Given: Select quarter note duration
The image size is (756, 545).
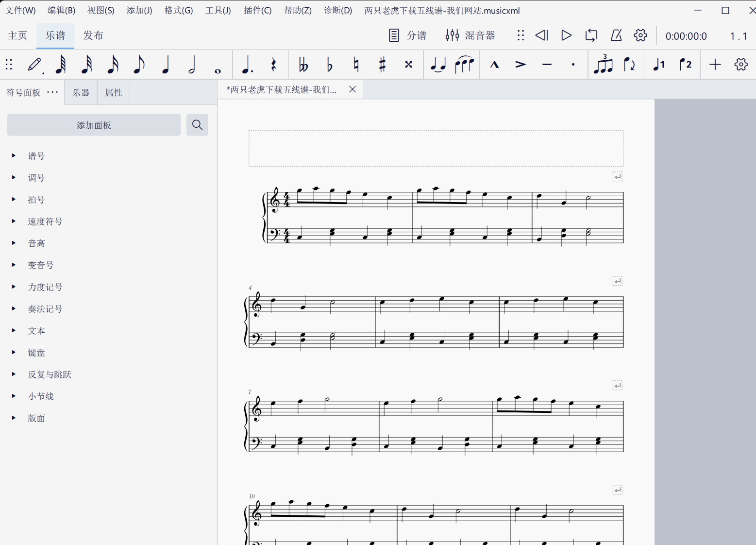Looking at the screenshot, I should pos(166,65).
